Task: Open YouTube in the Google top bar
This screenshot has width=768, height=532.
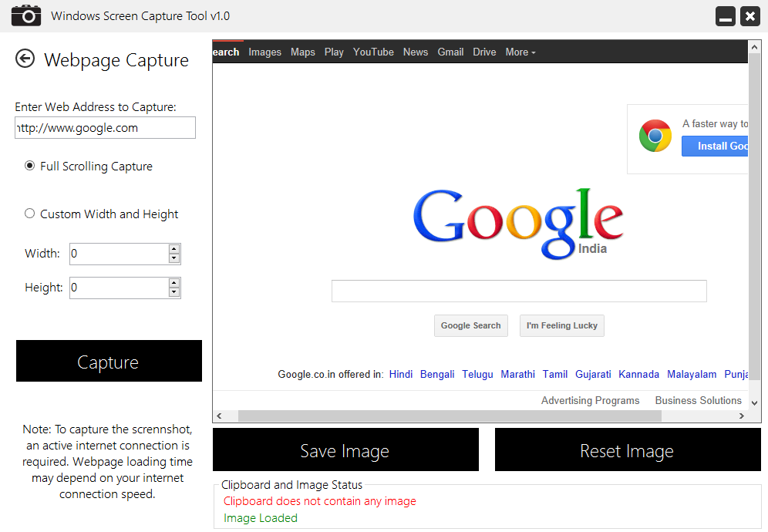Action: coord(373,52)
